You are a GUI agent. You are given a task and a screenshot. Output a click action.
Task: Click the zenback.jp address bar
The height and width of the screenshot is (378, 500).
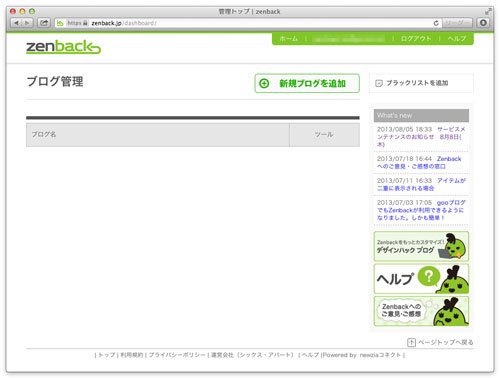pyautogui.click(x=247, y=23)
